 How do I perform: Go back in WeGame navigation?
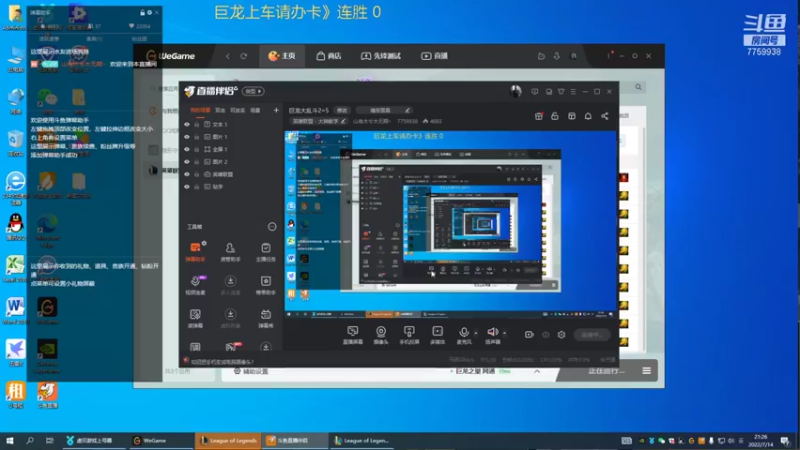[228, 56]
